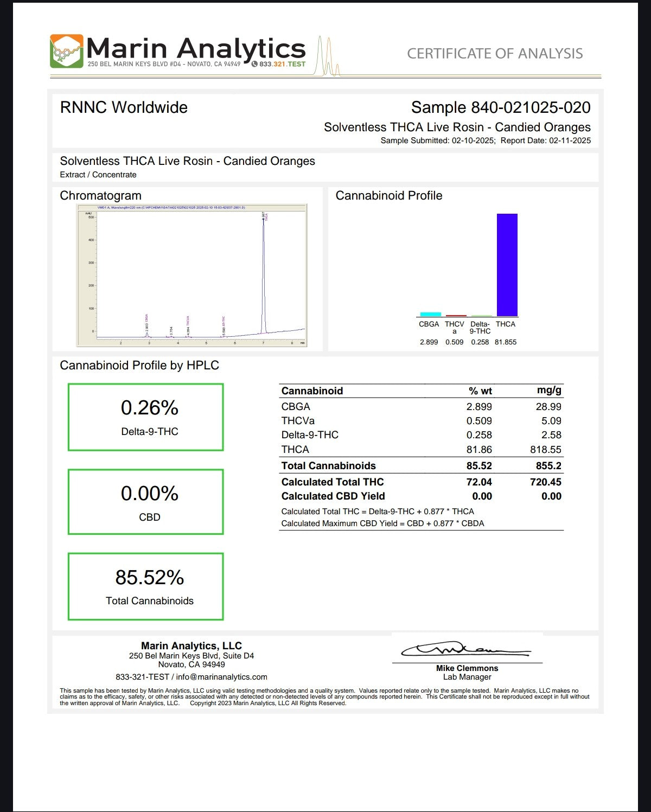Click the Sample 840-021025-020 heading
The image size is (651, 812).
tap(500, 107)
